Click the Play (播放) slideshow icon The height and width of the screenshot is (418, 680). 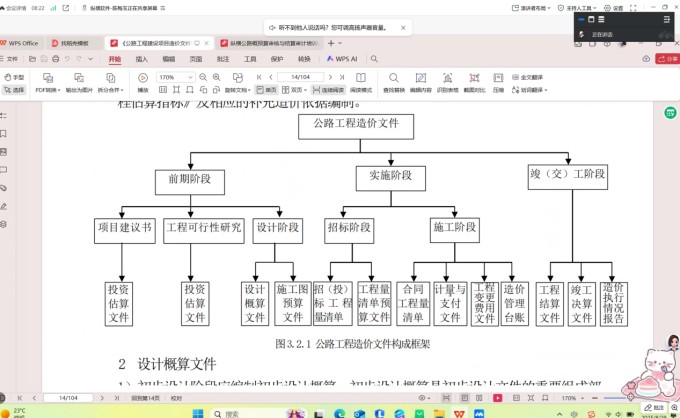(142, 84)
